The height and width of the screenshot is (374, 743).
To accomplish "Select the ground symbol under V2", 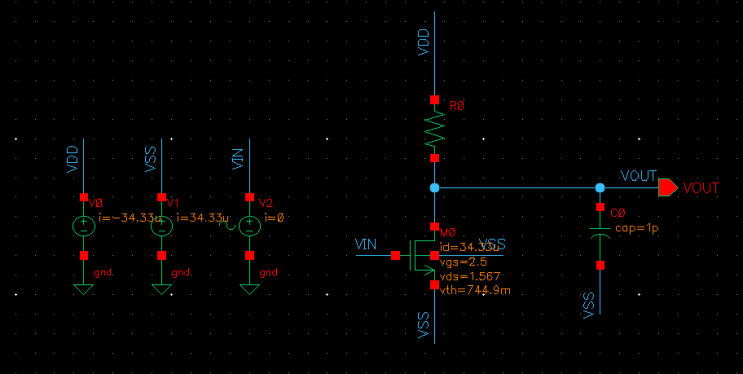I will click(249, 289).
